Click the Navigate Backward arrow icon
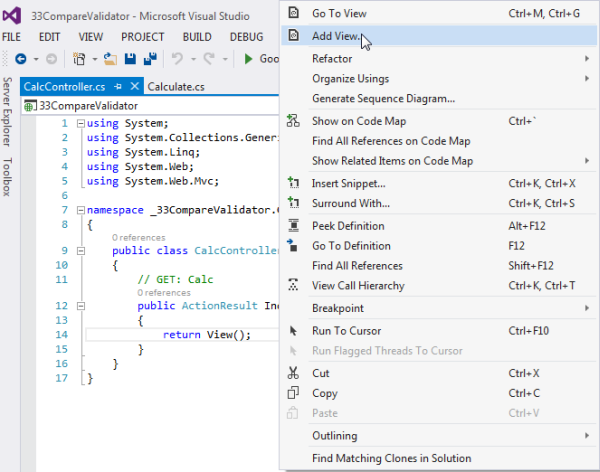The width and height of the screenshot is (600, 472). (x=21, y=59)
